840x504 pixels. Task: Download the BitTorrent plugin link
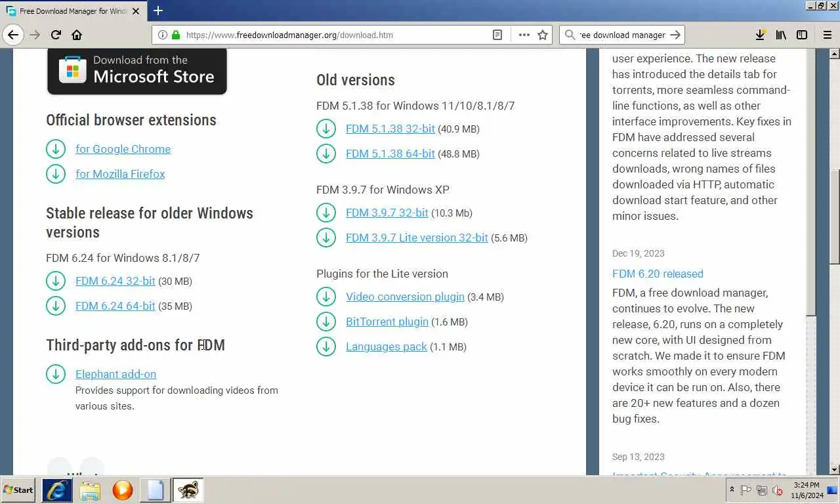pos(387,322)
